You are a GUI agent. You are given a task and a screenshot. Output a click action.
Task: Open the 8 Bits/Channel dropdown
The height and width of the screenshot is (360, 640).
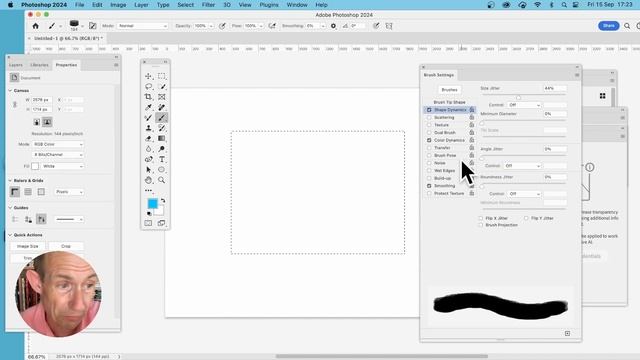(x=58, y=155)
